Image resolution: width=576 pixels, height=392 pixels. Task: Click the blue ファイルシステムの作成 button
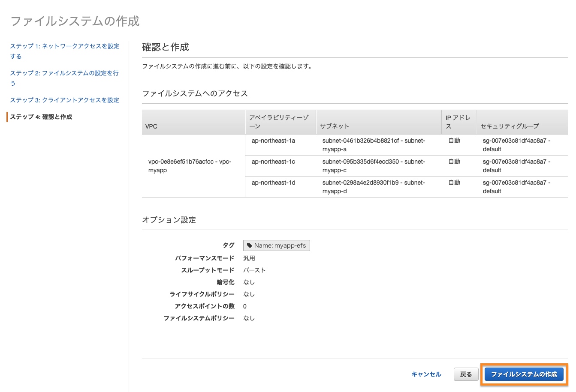[x=524, y=374]
